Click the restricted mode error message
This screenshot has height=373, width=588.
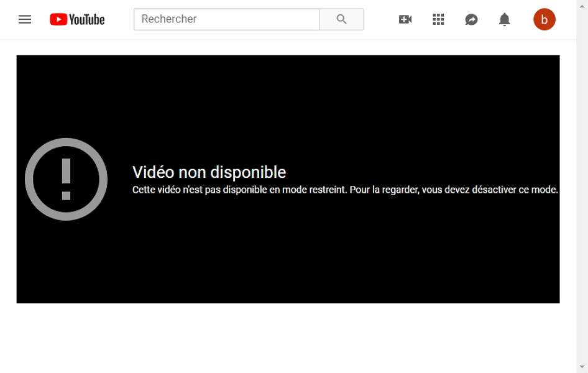(x=345, y=190)
